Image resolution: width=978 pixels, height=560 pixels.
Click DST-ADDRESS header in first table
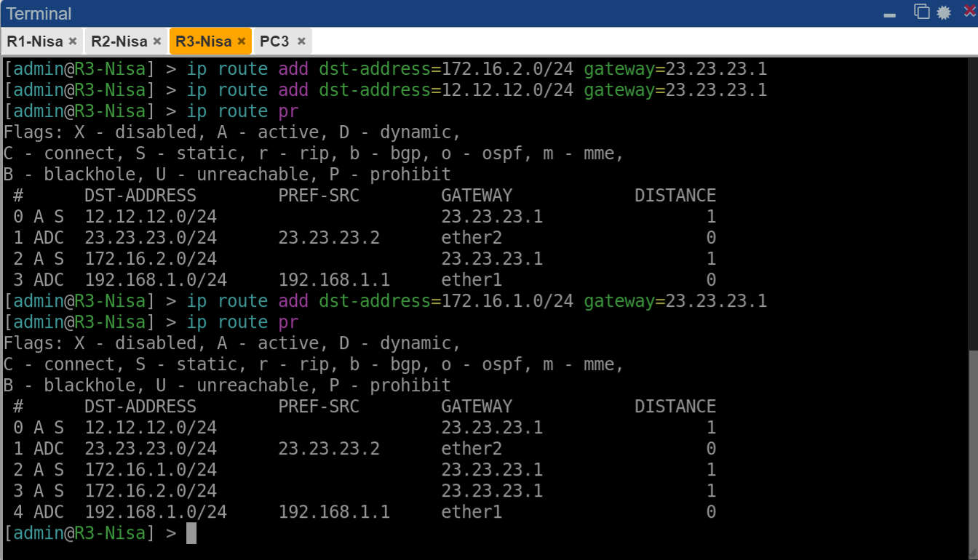coord(140,196)
